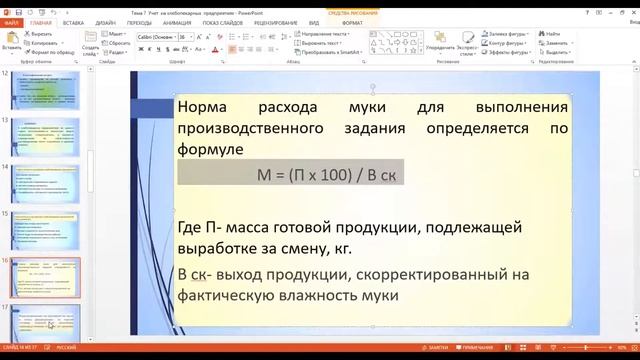Save the presentation from quick access toolbar

(x=19, y=13)
